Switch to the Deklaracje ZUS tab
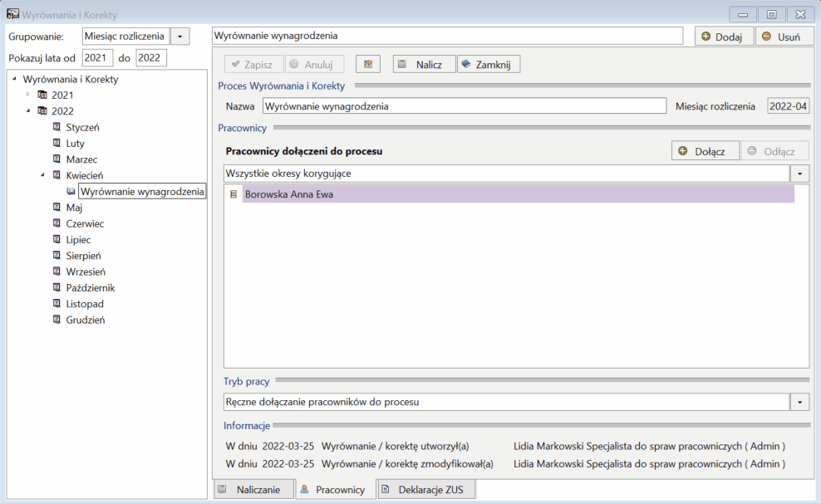The width and height of the screenshot is (821, 504). point(426,489)
